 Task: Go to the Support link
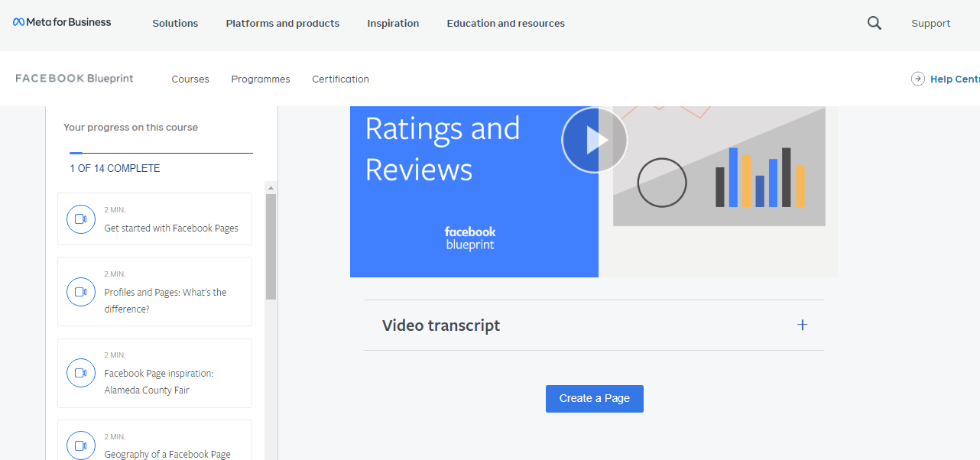coord(931,24)
